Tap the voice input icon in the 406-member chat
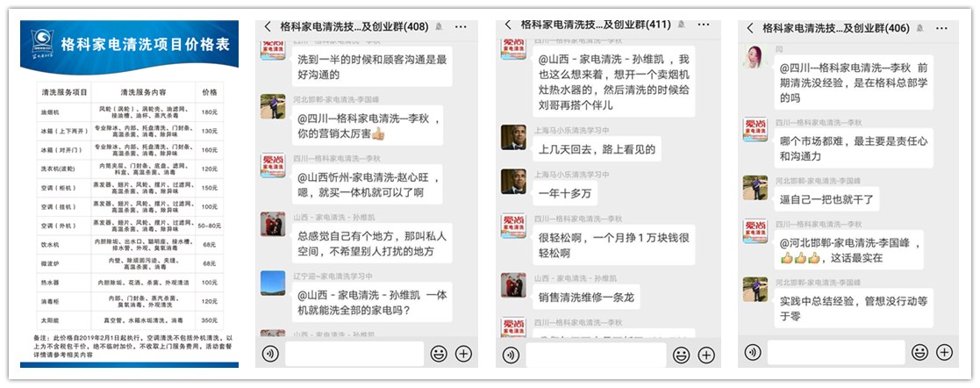Viewport: 980px width, 388px height. click(x=753, y=352)
